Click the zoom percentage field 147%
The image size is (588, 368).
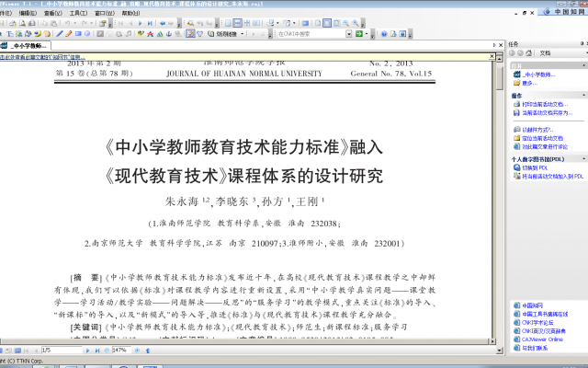pos(121,351)
